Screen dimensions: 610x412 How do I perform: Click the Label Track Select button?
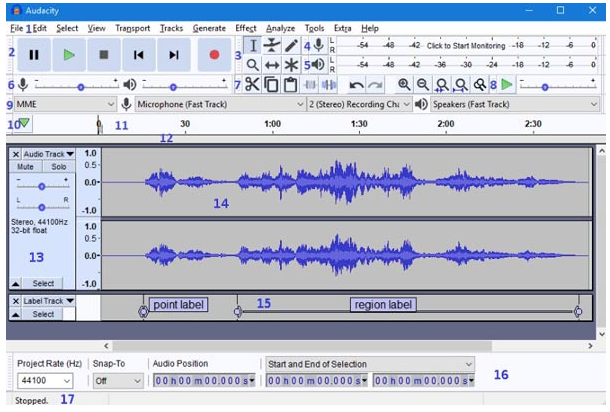pos(43,314)
